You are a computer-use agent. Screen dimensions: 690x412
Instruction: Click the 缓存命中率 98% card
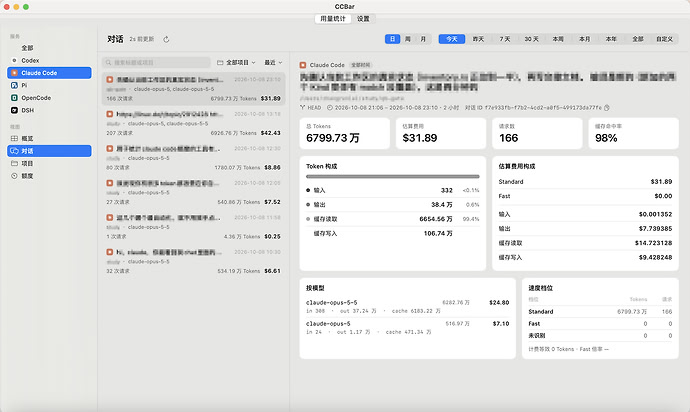point(634,133)
